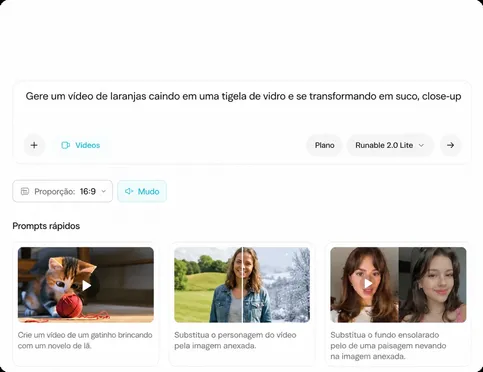Select prompt text 'Substitua o fundo ensolarado'
Viewport: 483px width, 372px height.
point(385,335)
